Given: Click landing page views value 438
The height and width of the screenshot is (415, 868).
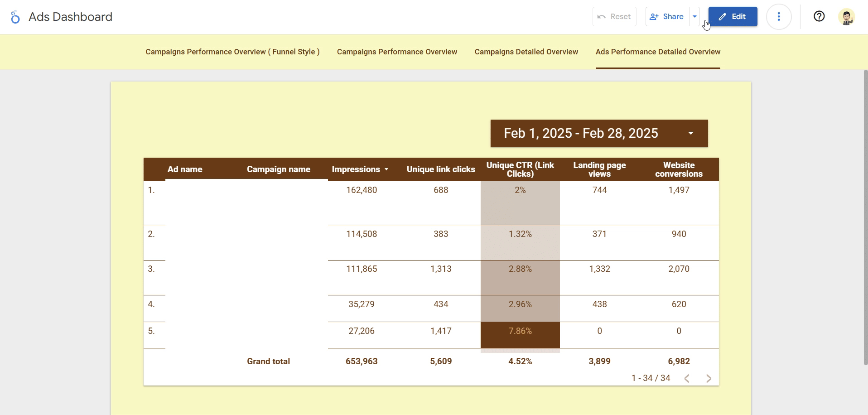Looking at the screenshot, I should 599,304.
